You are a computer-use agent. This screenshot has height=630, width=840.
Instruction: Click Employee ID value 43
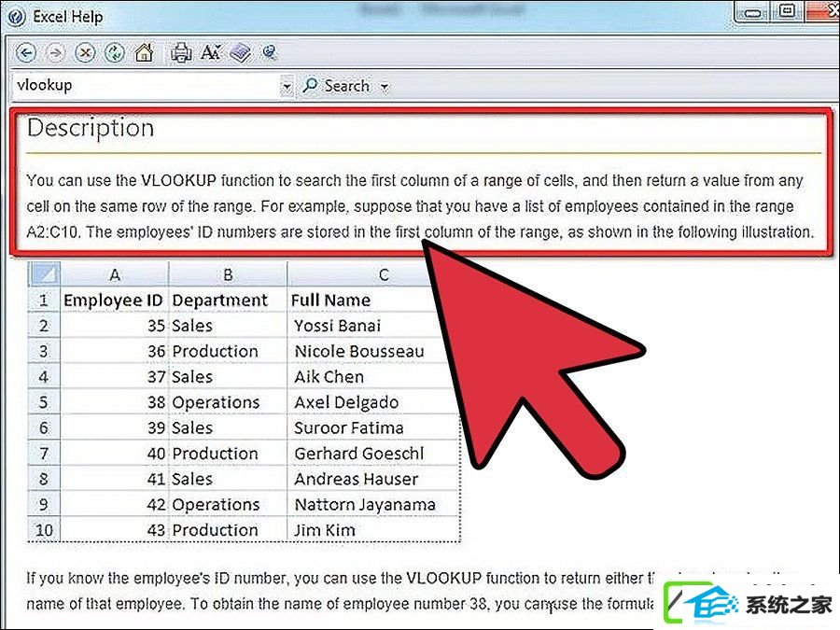pos(114,530)
